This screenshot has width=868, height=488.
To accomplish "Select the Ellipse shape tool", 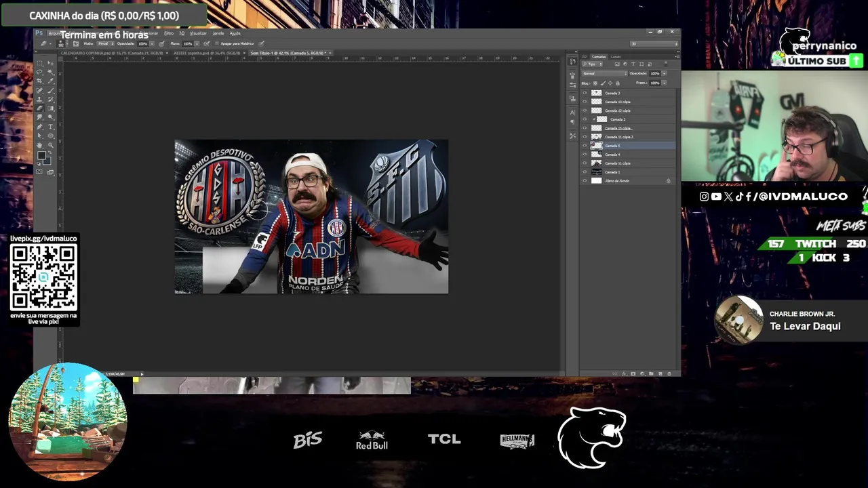I will tap(50, 136).
